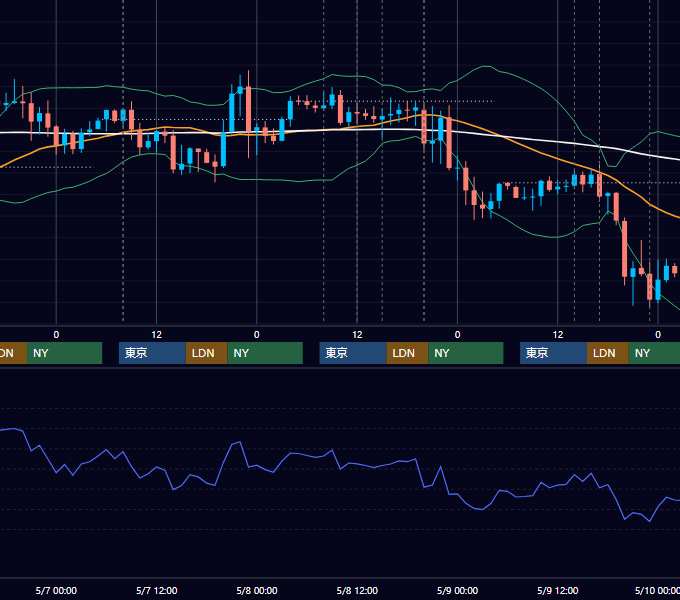Click the '5/9 12:00' date label
Viewport: 680px width, 600px height.
(557, 590)
